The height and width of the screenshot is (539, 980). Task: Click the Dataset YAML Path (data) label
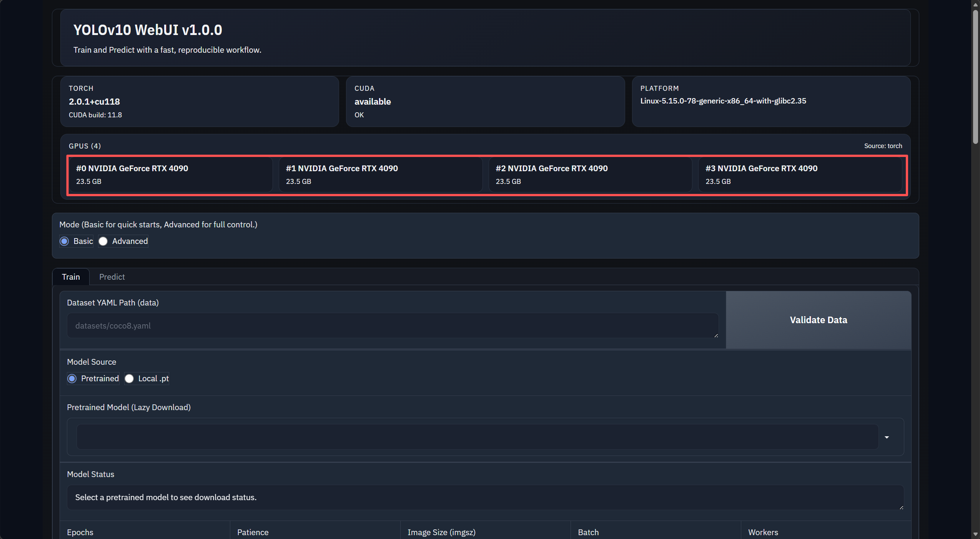pos(113,303)
